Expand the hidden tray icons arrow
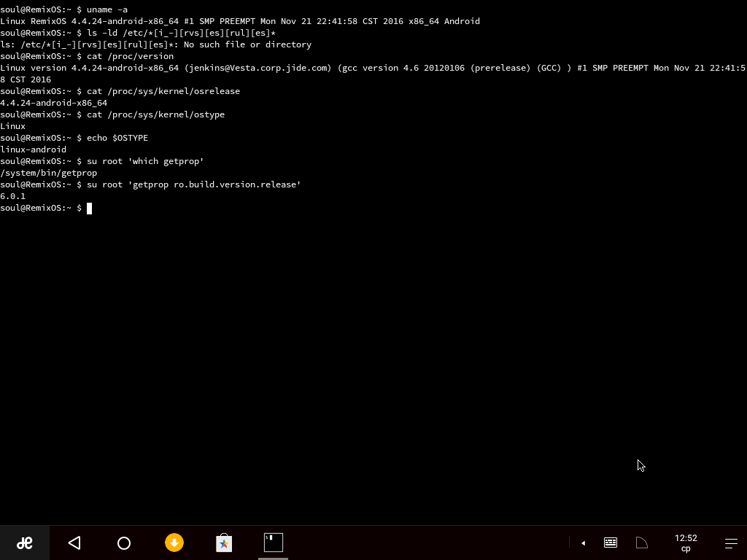The image size is (747, 560). [x=583, y=542]
